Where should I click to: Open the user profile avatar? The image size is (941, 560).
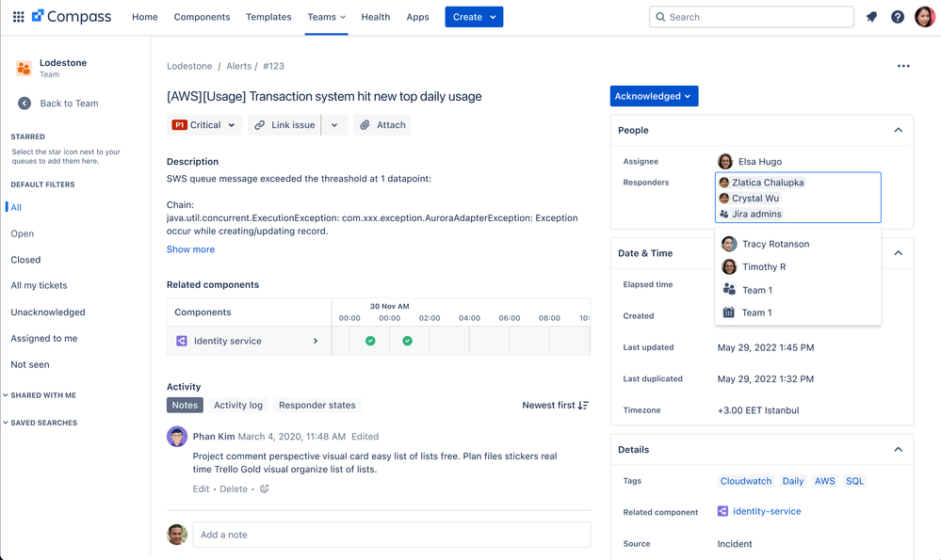pyautogui.click(x=925, y=17)
